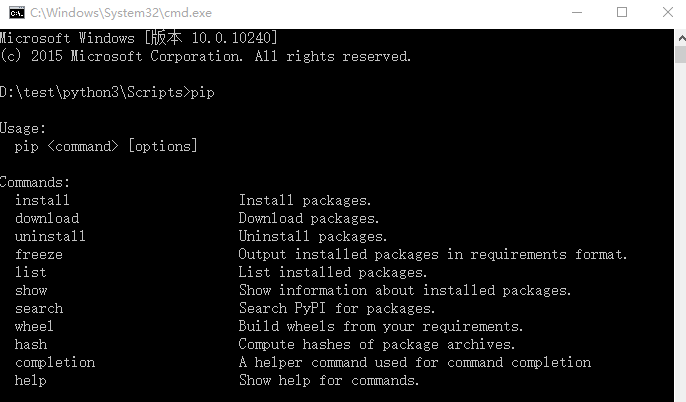686x402 pixels.
Task: Click the 'uninstall' command text
Action: (50, 236)
